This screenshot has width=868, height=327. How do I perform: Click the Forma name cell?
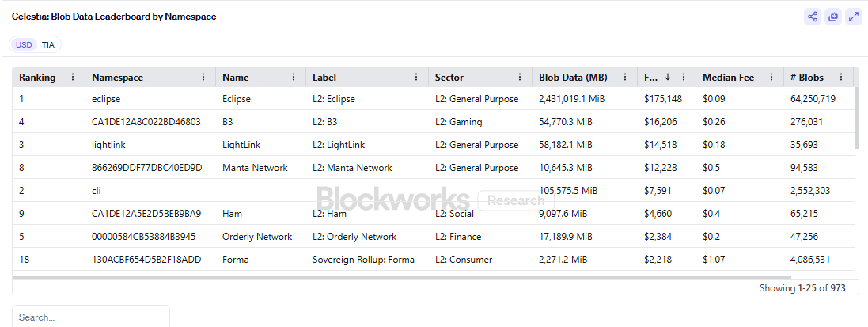click(235, 260)
